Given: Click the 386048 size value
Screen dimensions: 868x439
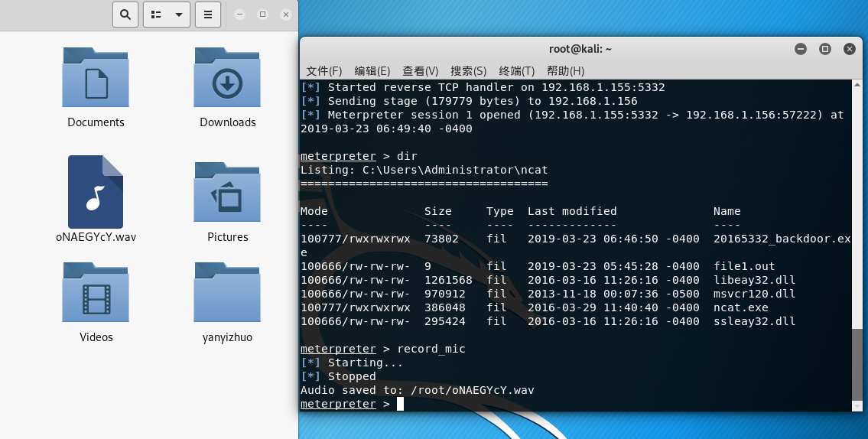Looking at the screenshot, I should [445, 307].
